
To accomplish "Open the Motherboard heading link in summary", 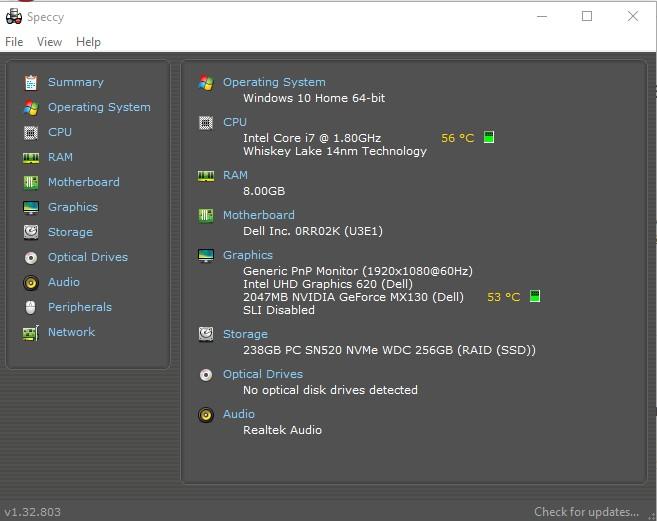I will (x=259, y=215).
